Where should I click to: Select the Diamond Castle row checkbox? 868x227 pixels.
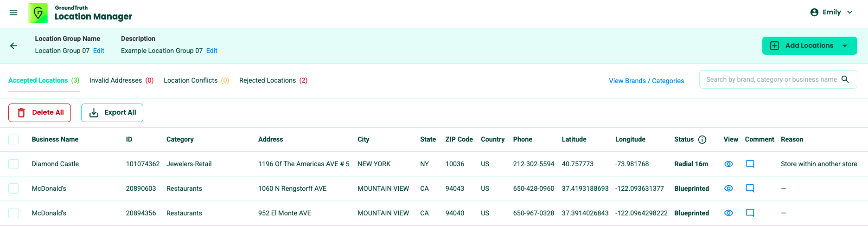coord(13,164)
